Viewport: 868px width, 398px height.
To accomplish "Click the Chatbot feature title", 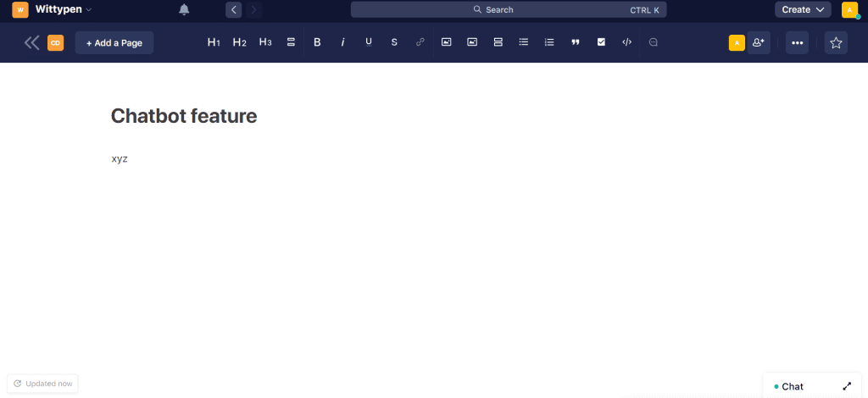I will 184,116.
